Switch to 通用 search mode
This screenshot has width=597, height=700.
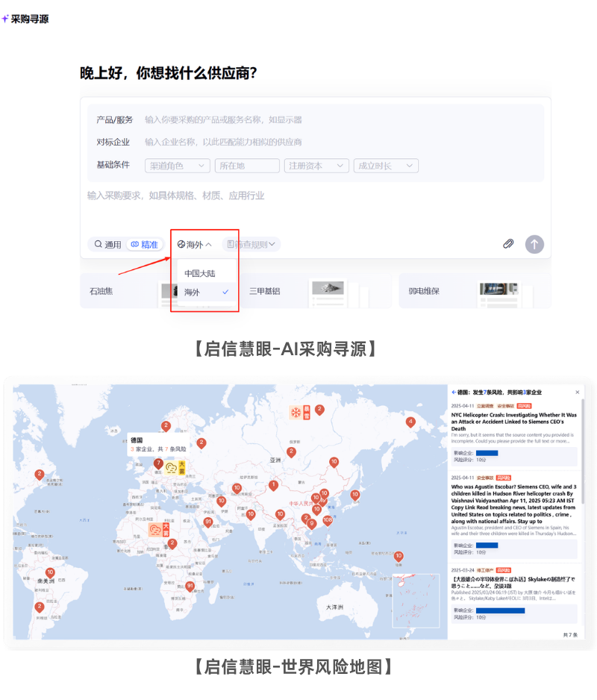coord(107,243)
